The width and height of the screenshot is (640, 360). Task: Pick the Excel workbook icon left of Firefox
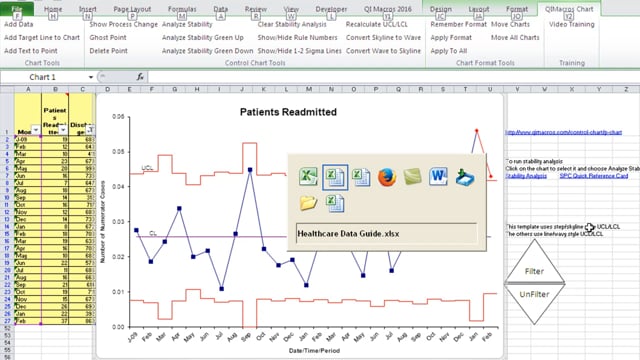click(361, 177)
